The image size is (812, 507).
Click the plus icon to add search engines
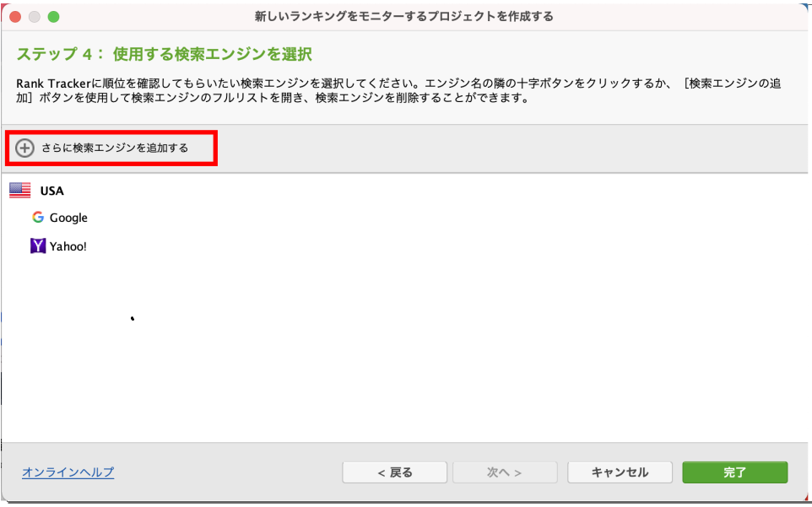coord(24,148)
